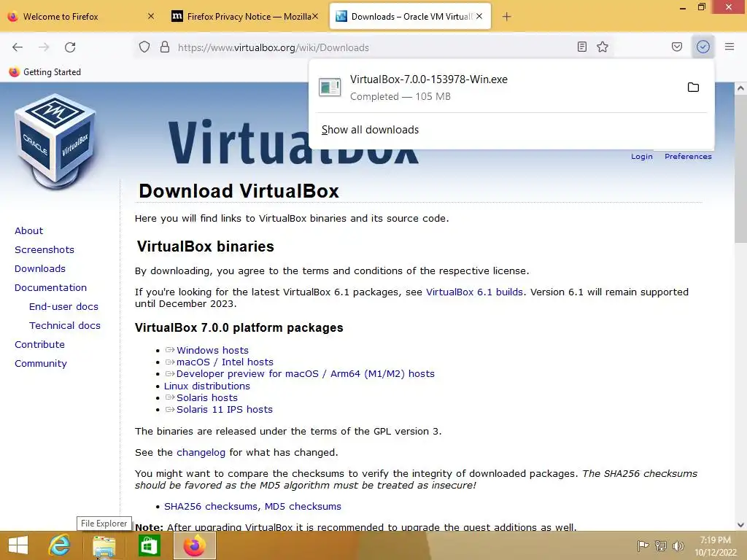Click the taskbar clock 7:19 PM
Image resolution: width=747 pixels, height=560 pixels.
[715, 546]
